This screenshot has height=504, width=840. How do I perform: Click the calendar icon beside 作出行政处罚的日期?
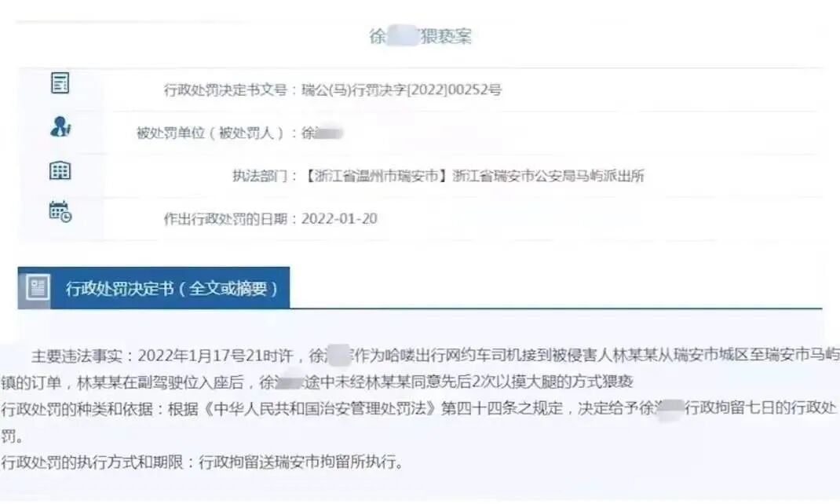tap(60, 211)
